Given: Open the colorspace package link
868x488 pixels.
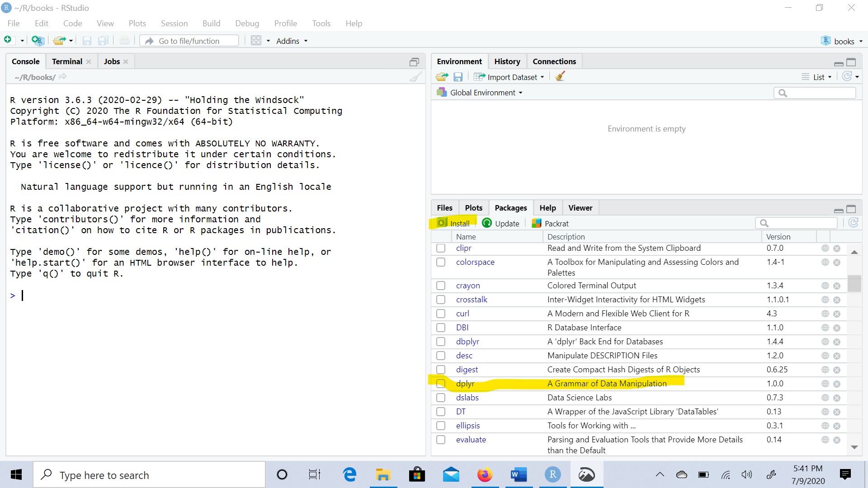Looking at the screenshot, I should point(475,262).
